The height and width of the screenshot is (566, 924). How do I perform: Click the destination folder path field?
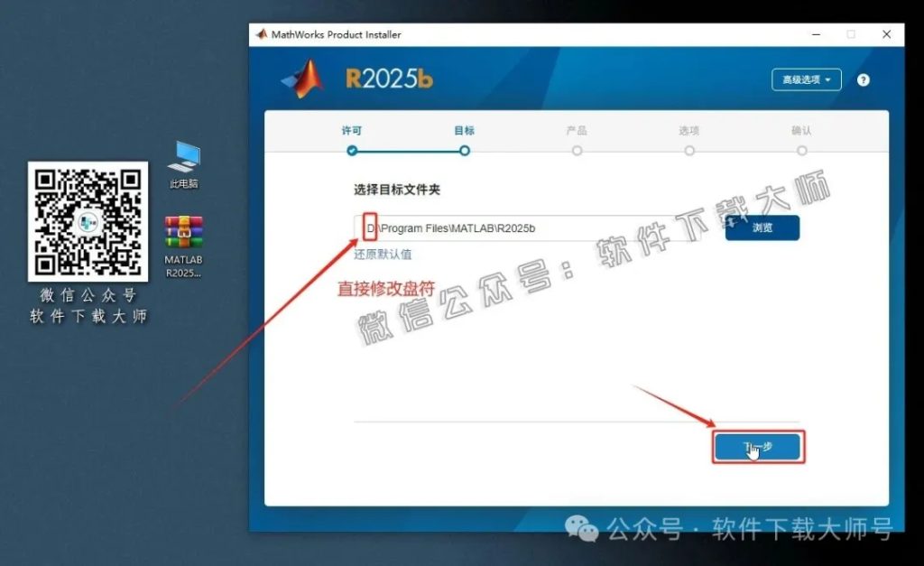click(x=541, y=228)
